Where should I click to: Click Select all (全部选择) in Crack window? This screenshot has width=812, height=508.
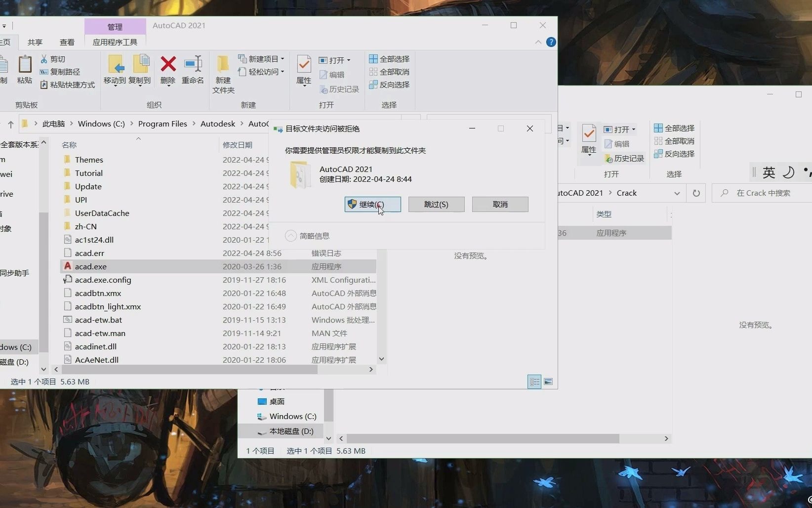(674, 128)
